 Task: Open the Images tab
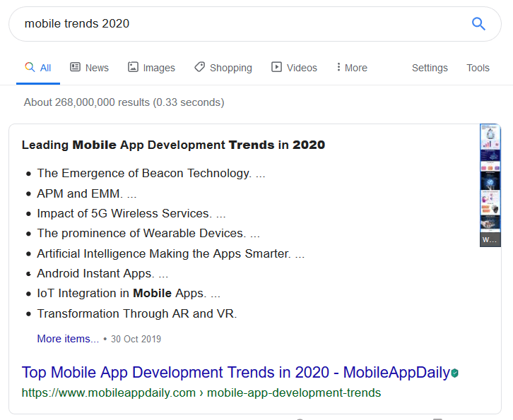point(151,68)
